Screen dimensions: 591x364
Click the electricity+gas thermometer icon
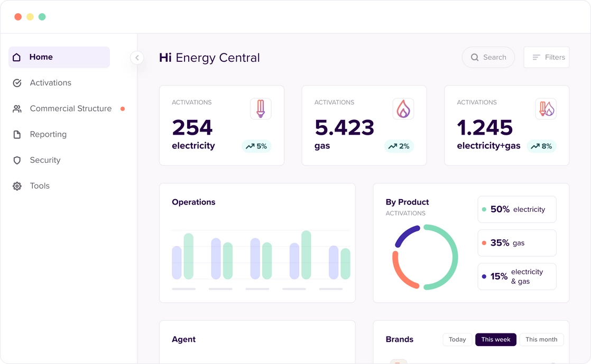pos(545,108)
